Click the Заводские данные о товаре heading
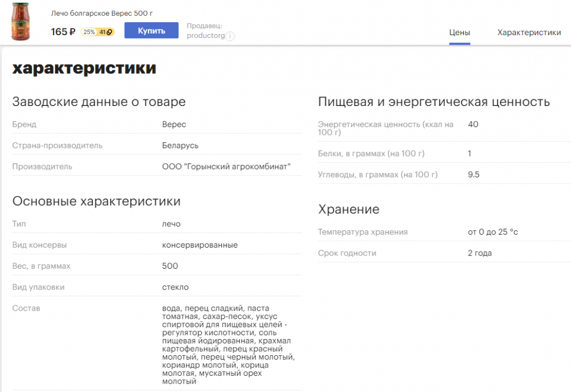 (x=99, y=102)
